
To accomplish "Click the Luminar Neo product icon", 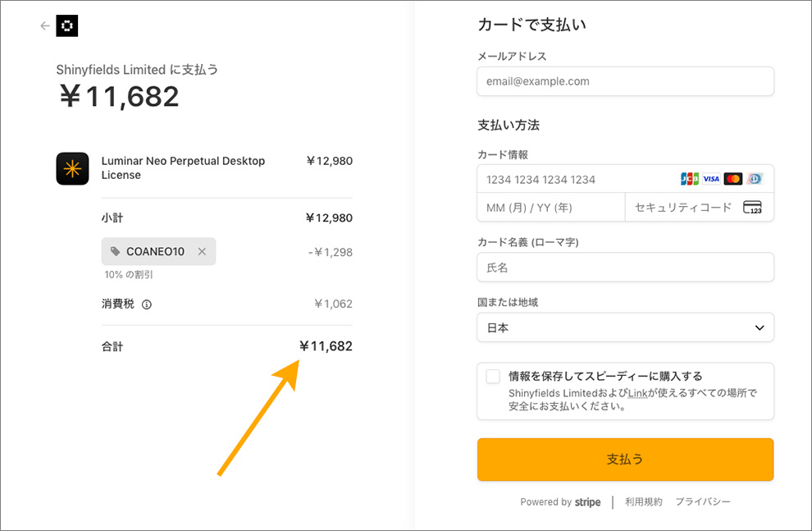I will tap(72, 168).
